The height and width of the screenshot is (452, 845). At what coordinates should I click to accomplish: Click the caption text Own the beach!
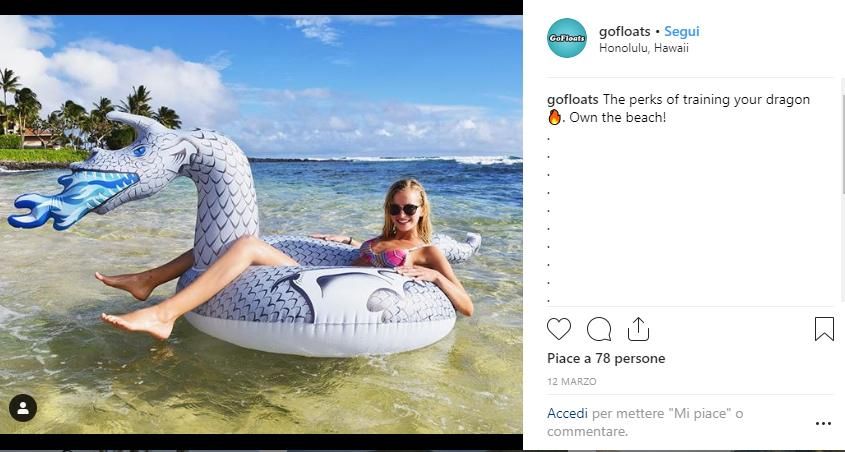(618, 117)
